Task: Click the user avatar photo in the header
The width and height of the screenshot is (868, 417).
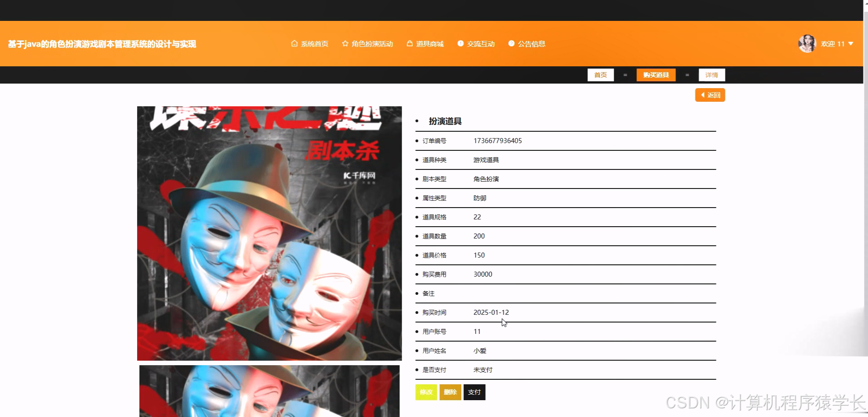Action: click(807, 44)
